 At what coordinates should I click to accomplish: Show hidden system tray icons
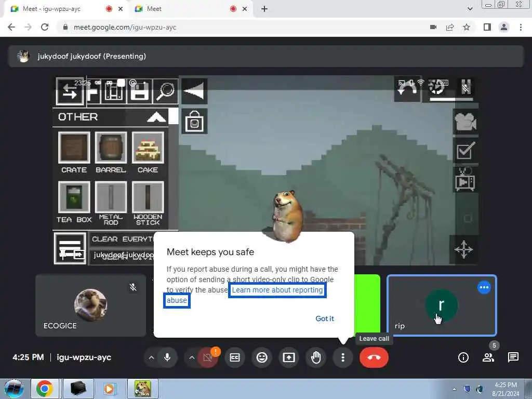[454, 389]
